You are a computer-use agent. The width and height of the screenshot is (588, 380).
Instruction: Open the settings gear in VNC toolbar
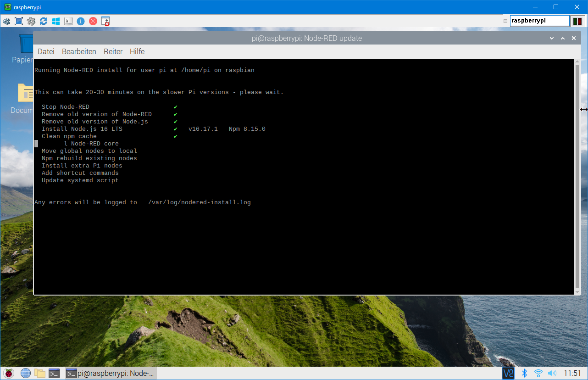click(31, 21)
